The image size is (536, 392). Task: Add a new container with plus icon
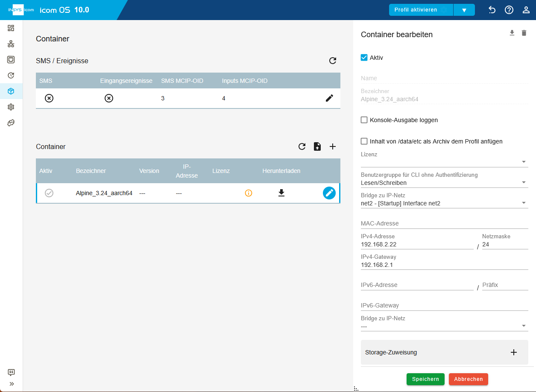click(333, 146)
